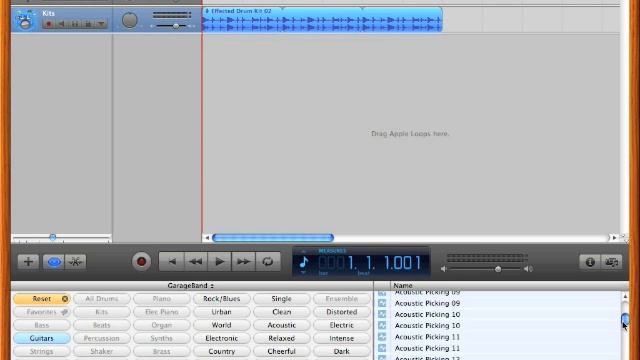The height and width of the screenshot is (360, 640).
Task: Open the track info button
Action: click(590, 262)
